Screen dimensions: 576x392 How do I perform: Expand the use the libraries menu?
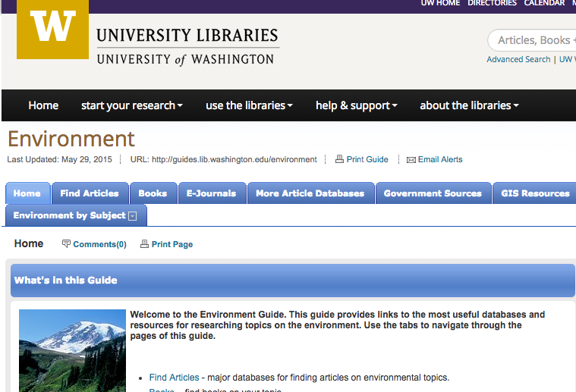point(249,105)
